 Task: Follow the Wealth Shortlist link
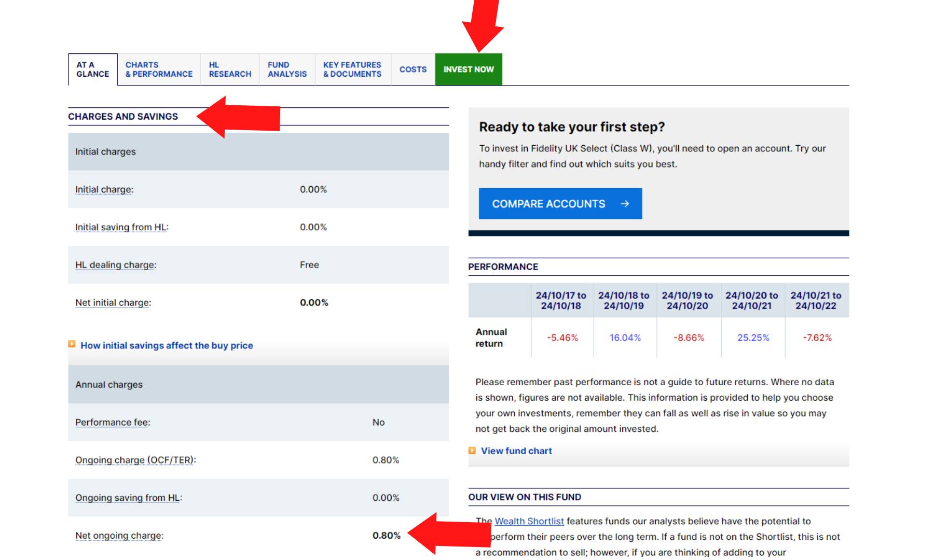[x=529, y=521]
